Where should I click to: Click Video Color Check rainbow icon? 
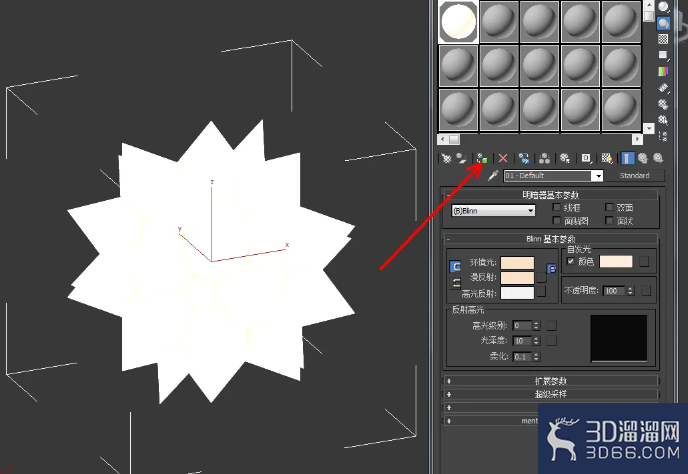coord(663,72)
